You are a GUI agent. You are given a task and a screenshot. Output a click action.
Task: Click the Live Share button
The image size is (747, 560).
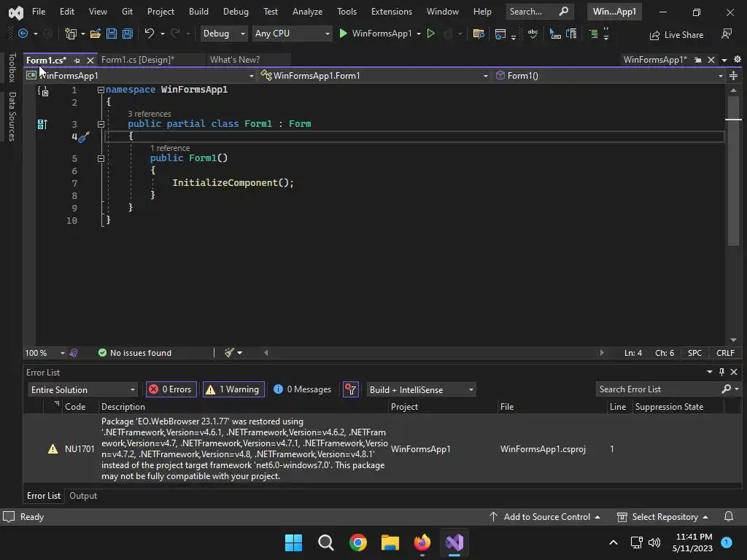tap(676, 35)
